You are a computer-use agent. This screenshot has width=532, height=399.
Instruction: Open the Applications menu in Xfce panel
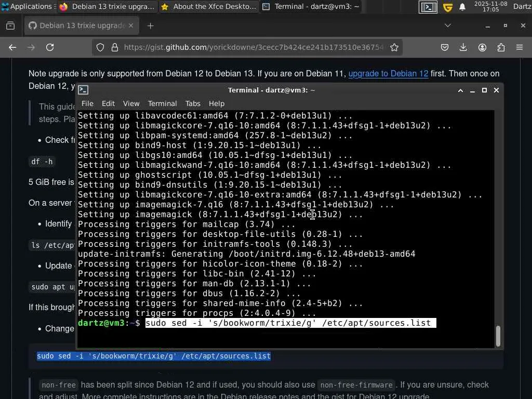[27, 6]
